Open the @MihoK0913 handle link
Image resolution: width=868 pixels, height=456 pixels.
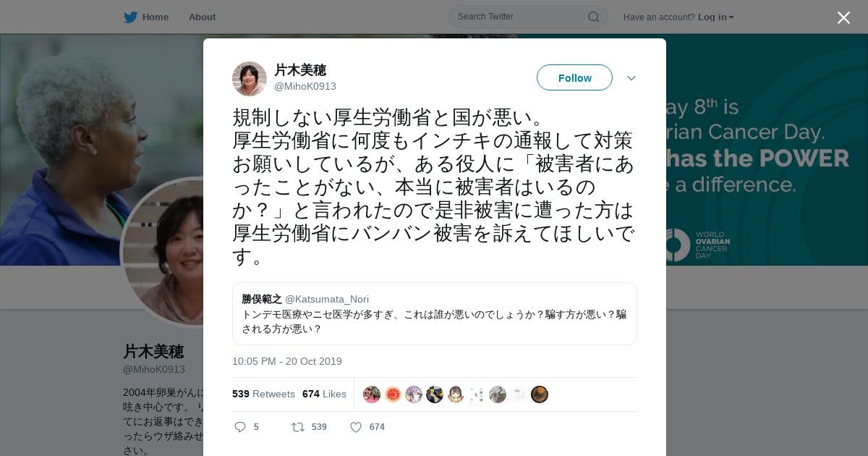(x=305, y=86)
